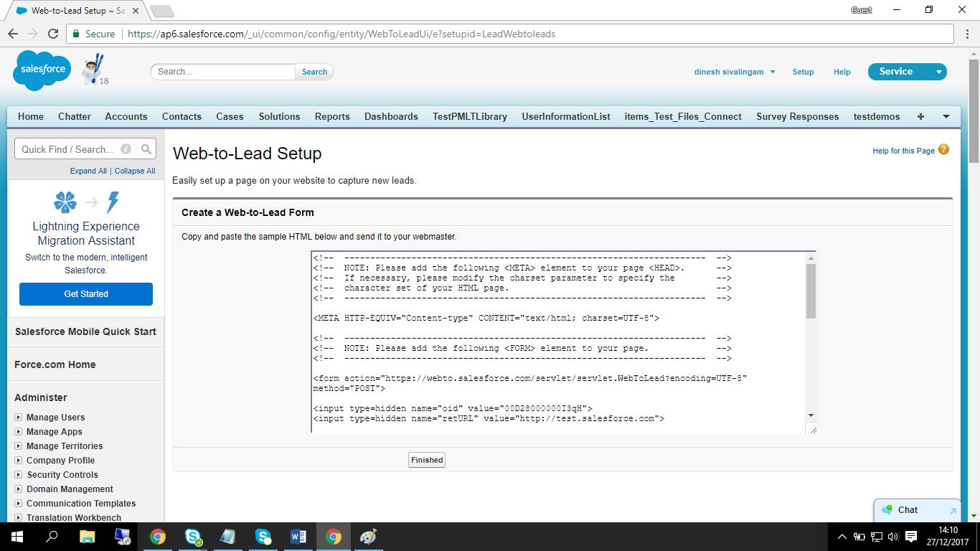
Task: Open the Dashboards tab
Action: (x=391, y=116)
